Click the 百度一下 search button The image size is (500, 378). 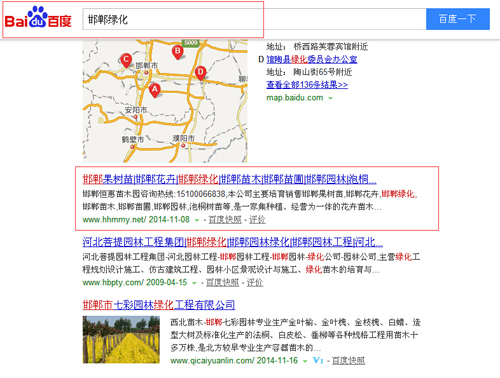pos(458,19)
